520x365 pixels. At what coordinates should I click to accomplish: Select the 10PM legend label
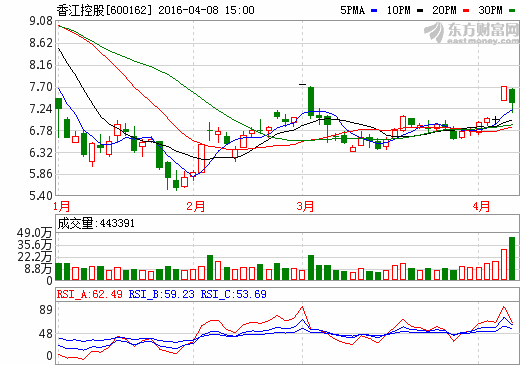tap(398, 10)
